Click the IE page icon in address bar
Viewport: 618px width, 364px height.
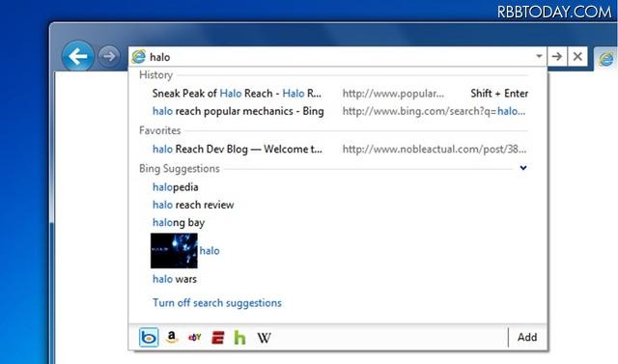139,57
